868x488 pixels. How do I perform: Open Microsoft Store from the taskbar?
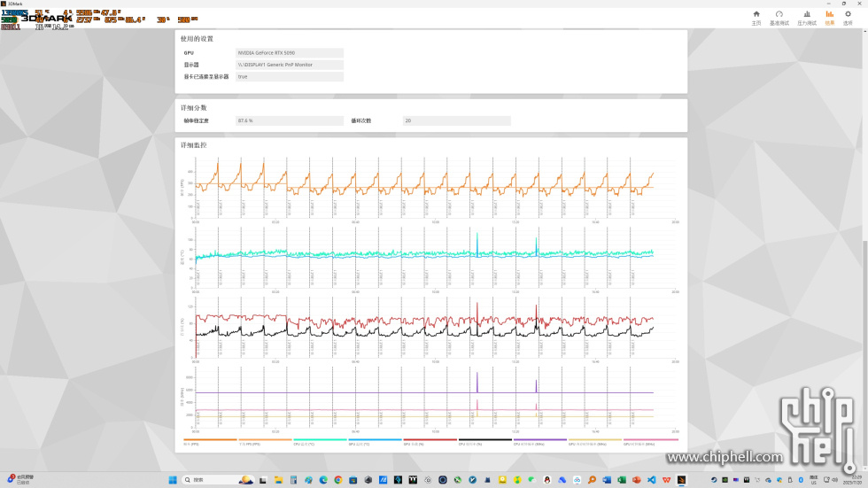[353, 480]
